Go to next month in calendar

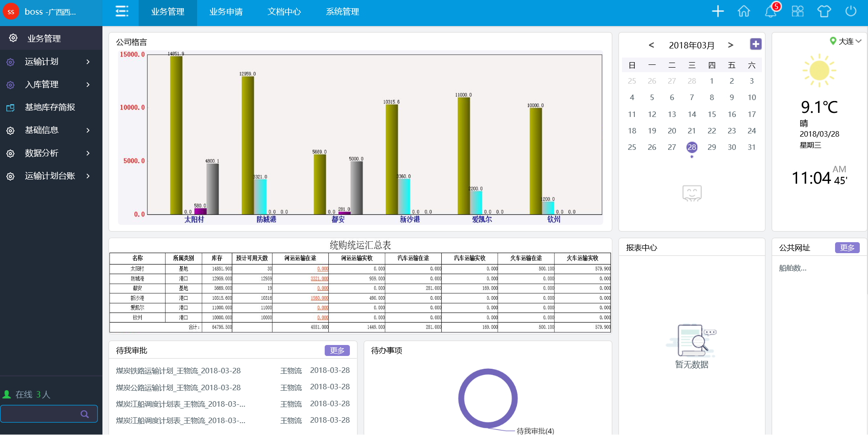[x=730, y=45]
